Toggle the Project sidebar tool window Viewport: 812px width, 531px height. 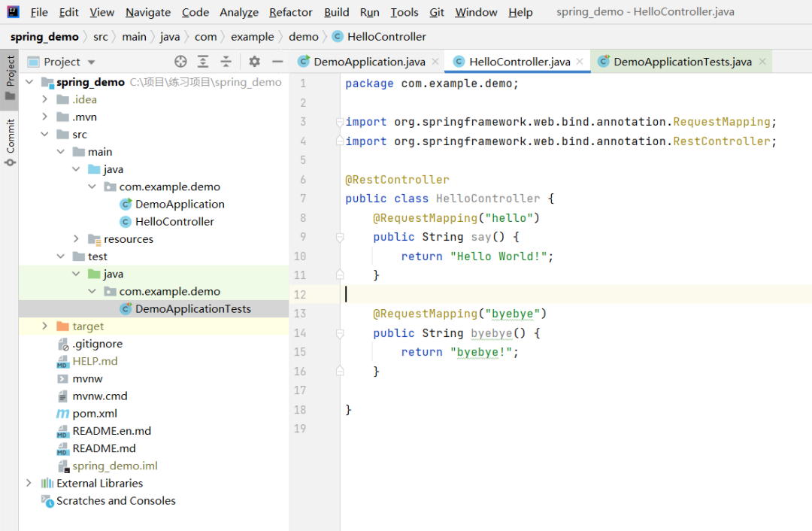(x=11, y=77)
